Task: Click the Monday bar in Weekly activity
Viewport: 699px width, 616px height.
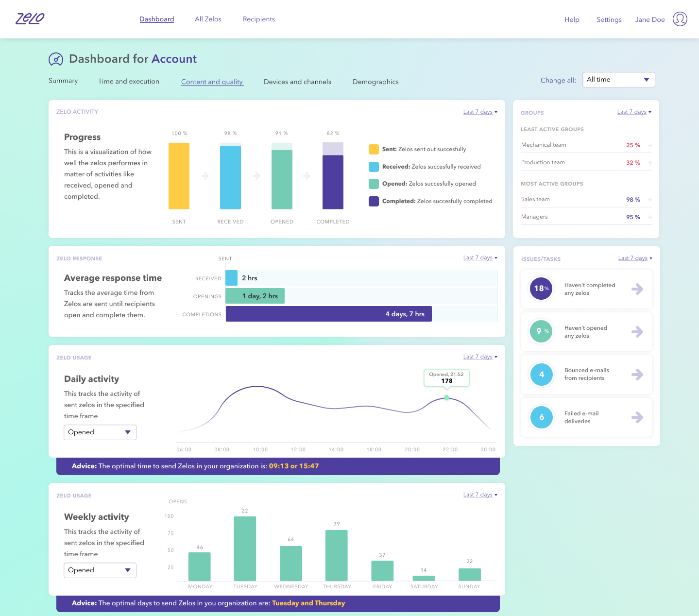Action: pos(199,567)
